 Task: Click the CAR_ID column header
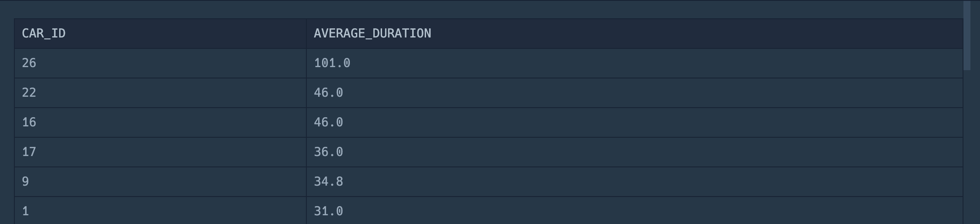pos(160,34)
